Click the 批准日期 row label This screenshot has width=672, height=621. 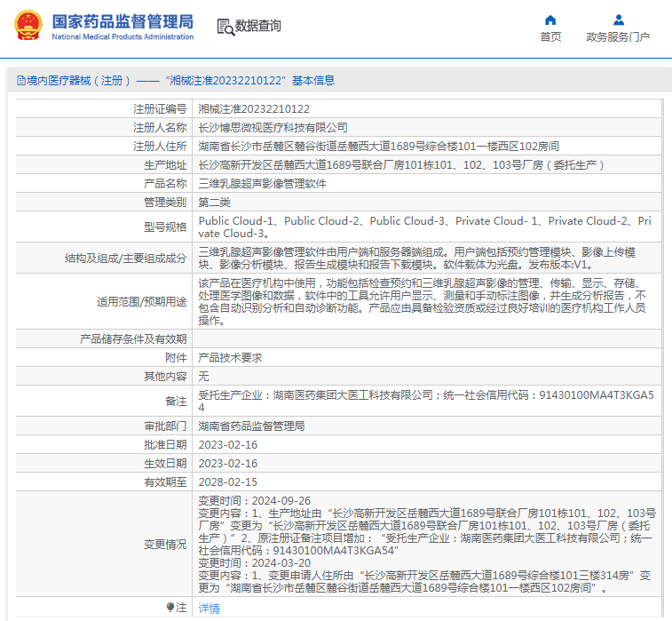(x=165, y=445)
